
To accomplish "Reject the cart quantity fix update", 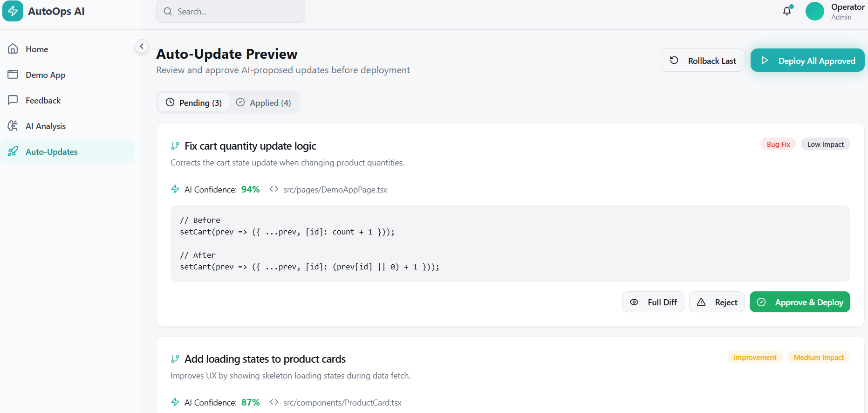I will (x=717, y=302).
